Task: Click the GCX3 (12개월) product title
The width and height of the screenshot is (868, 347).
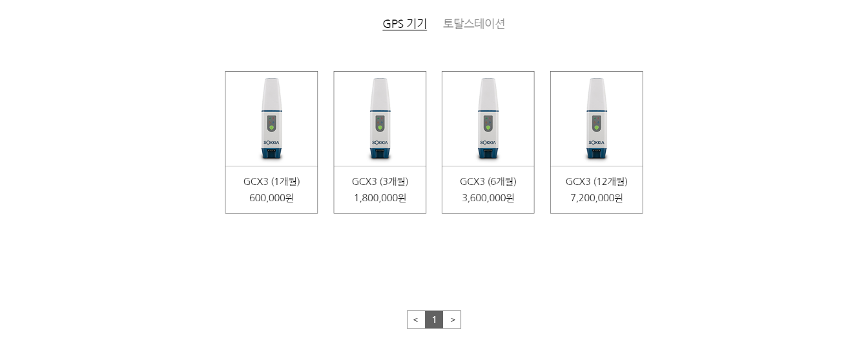Action: (597, 182)
